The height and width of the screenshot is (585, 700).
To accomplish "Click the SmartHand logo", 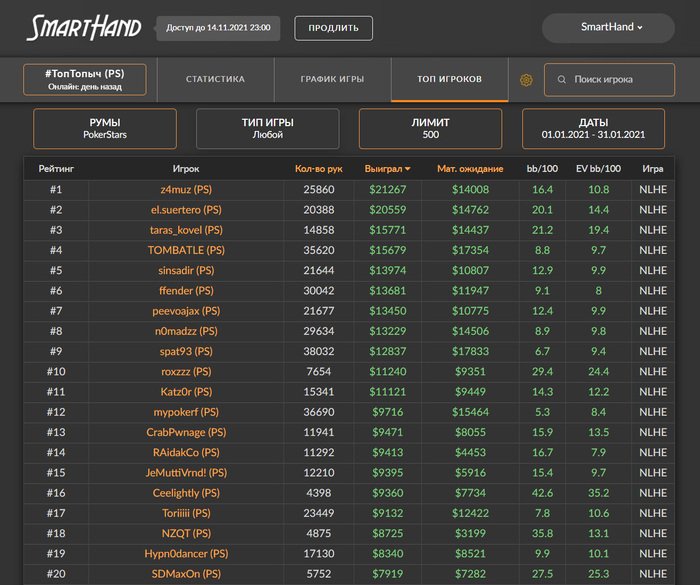I will pyautogui.click(x=83, y=28).
